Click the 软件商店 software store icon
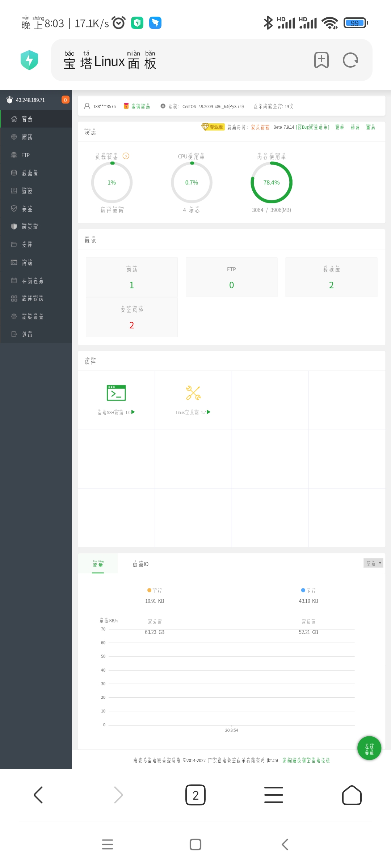 (x=14, y=298)
